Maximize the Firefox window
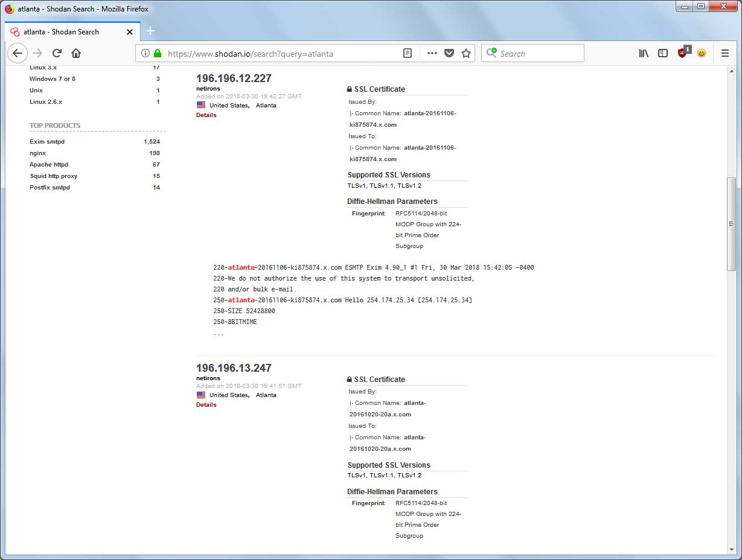Screen dimensions: 742x560 (700, 7)
